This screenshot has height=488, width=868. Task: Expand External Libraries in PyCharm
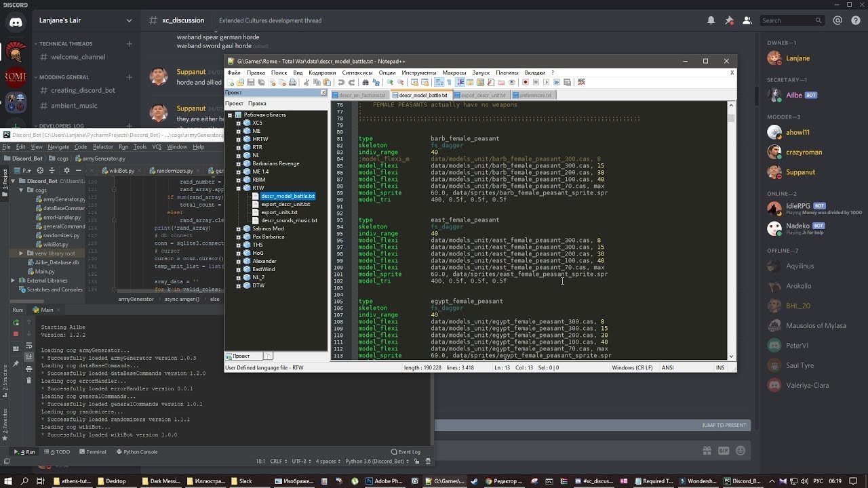click(x=13, y=280)
